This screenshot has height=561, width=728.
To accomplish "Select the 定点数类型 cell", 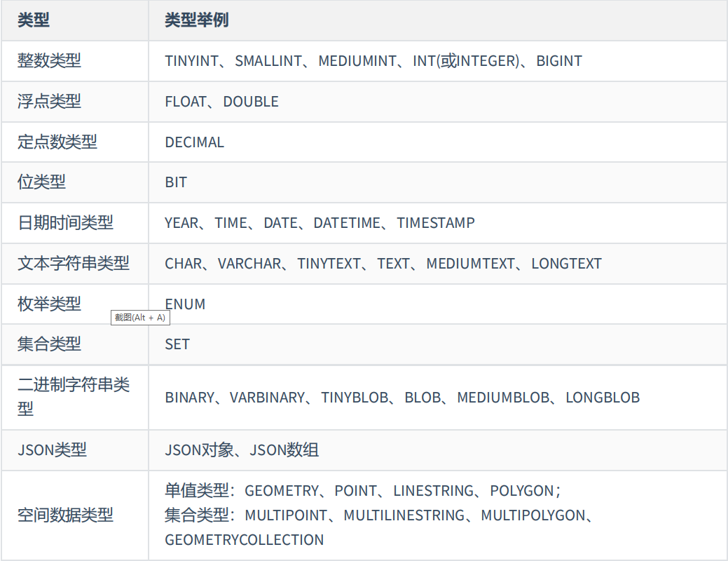I will click(57, 142).
